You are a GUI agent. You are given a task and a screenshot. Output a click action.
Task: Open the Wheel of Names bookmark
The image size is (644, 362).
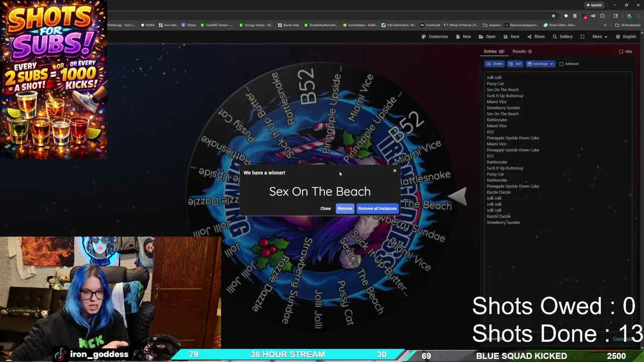tap(461, 25)
